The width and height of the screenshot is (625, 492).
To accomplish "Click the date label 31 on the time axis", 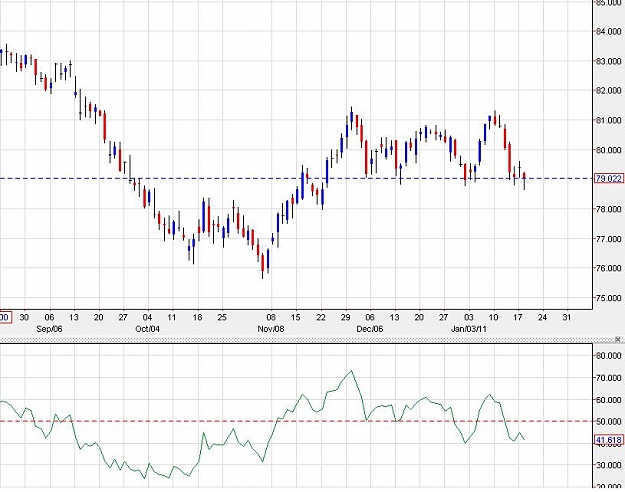I will pos(567,317).
